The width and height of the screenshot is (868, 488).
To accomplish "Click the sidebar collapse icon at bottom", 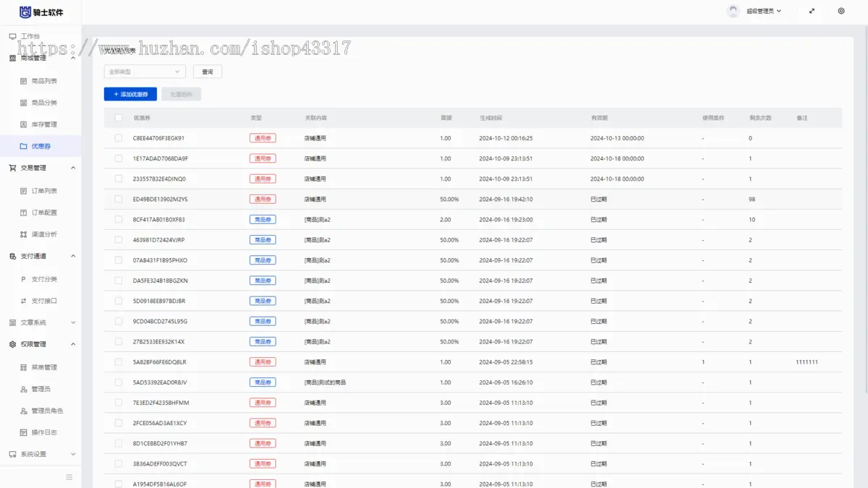I will 69,477.
